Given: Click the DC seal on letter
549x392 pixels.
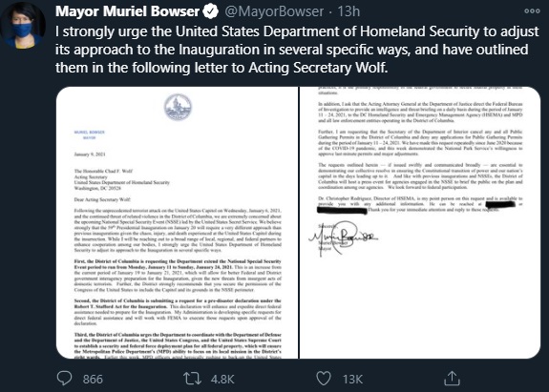Looking at the screenshot, I should click(x=178, y=107).
